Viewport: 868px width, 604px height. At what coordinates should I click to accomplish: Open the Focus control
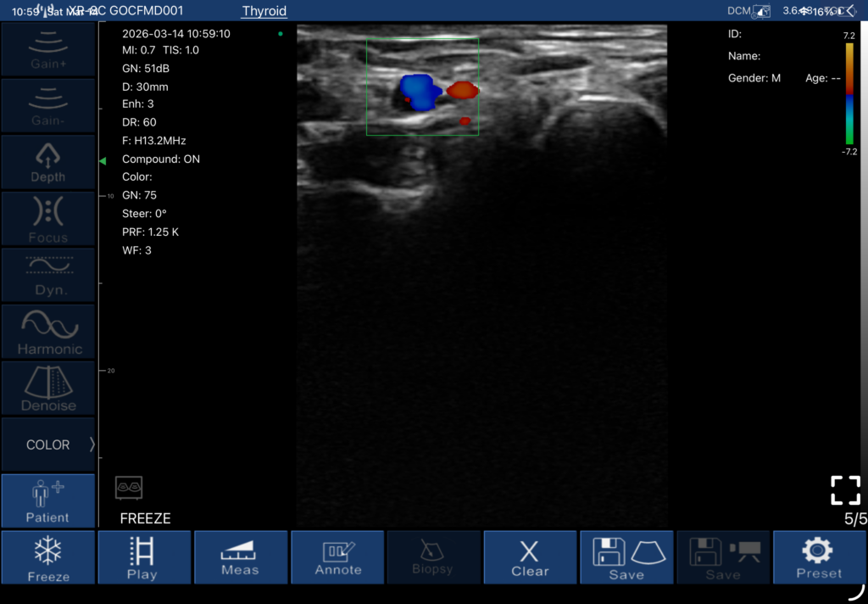48,219
